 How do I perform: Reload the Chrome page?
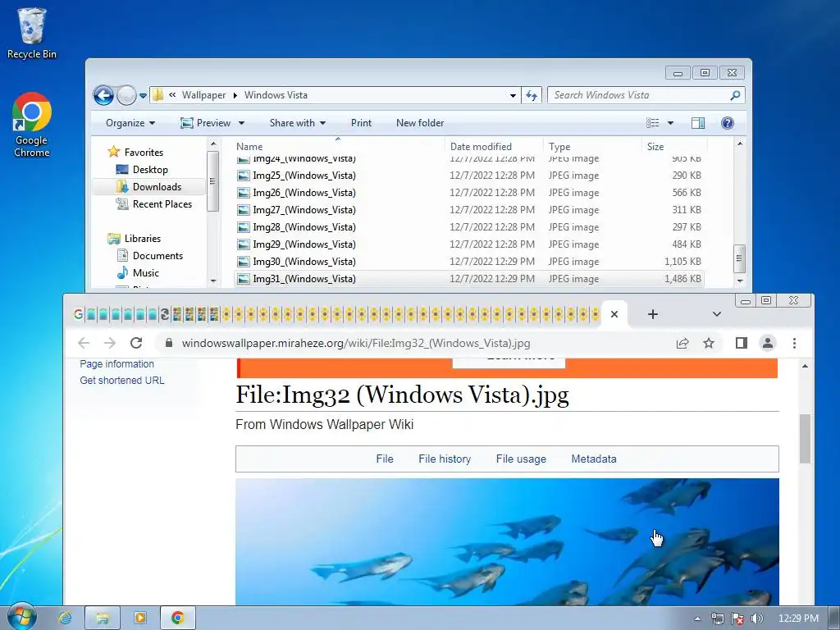(136, 344)
